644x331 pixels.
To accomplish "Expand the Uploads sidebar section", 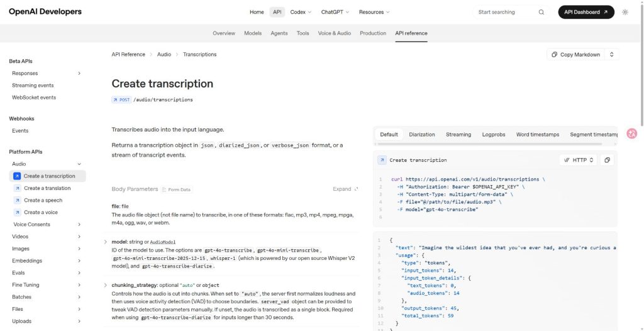I will (x=79, y=321).
